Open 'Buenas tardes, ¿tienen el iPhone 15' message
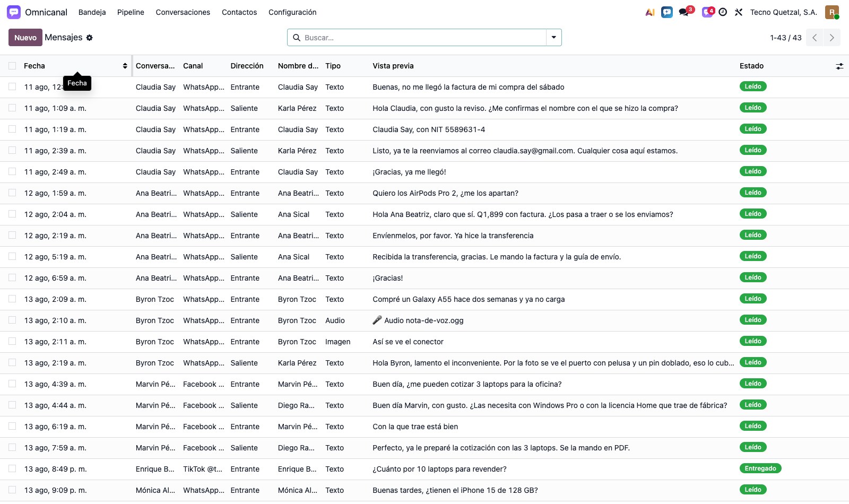Screen dimensions: 849x504 coord(455,490)
